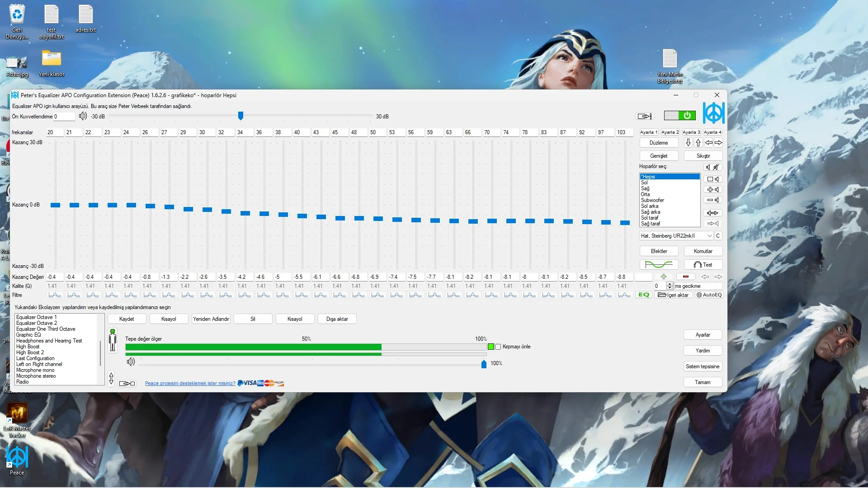Select the Ayarla 2 preset tab

point(670,132)
